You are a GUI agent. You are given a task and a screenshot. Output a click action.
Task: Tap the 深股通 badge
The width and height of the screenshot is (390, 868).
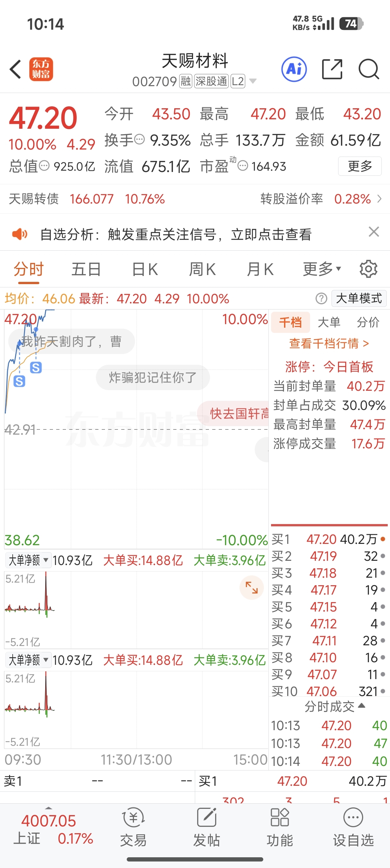pos(212,81)
